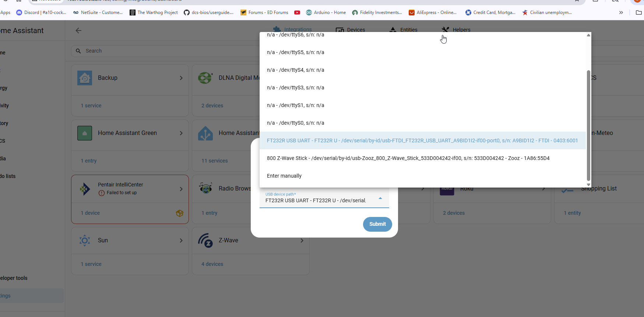Click the scroll down arrow of the device list
Image resolution: width=644 pixels, height=317 pixels.
coord(588,185)
